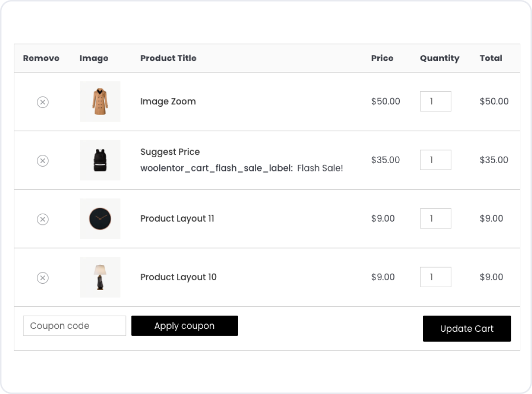This screenshot has height=394, width=532.
Task: Go to Product Layout 10 page
Action: [x=178, y=277]
